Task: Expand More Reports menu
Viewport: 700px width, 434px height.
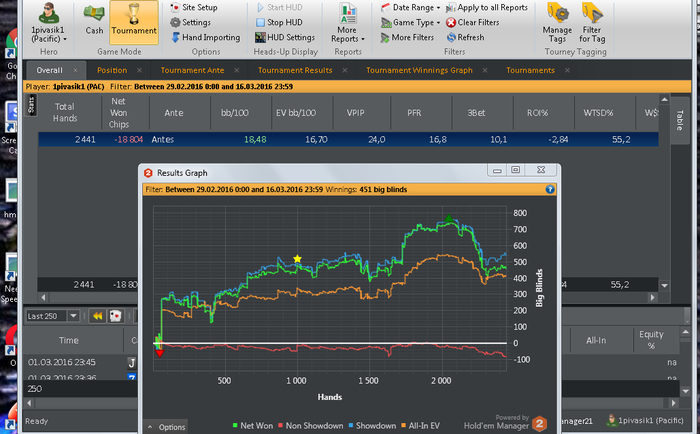Action: 347,23
